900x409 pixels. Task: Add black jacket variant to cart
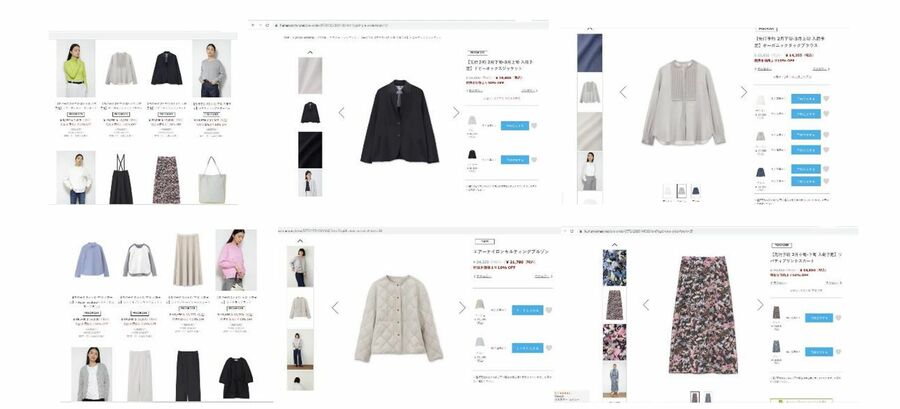coord(515,159)
